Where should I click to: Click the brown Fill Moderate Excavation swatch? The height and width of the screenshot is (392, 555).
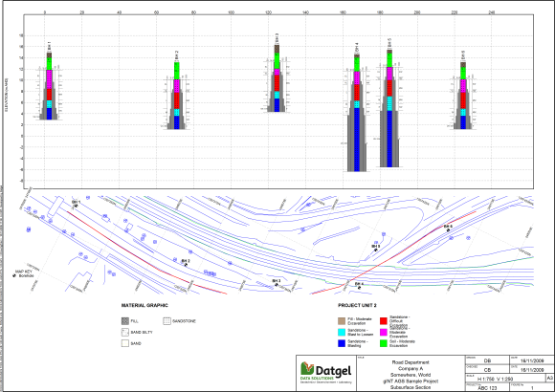(342, 321)
